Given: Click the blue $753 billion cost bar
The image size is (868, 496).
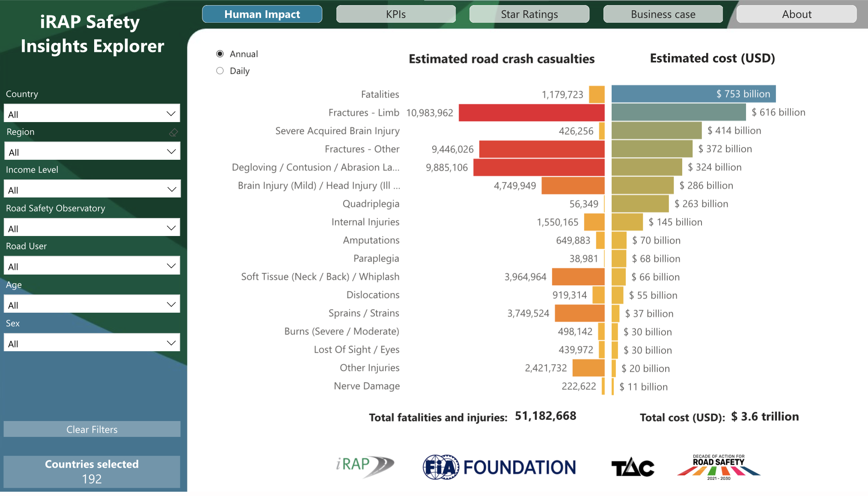Looking at the screenshot, I should click(x=693, y=94).
